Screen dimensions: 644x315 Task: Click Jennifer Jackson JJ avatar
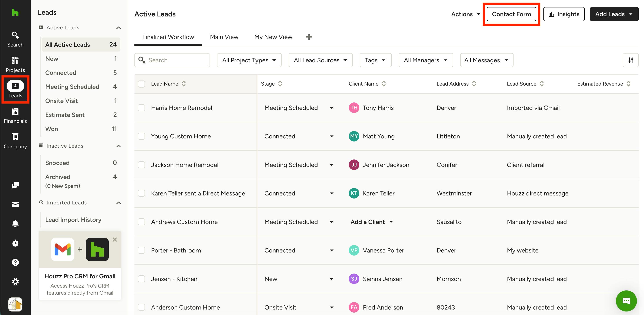click(354, 165)
